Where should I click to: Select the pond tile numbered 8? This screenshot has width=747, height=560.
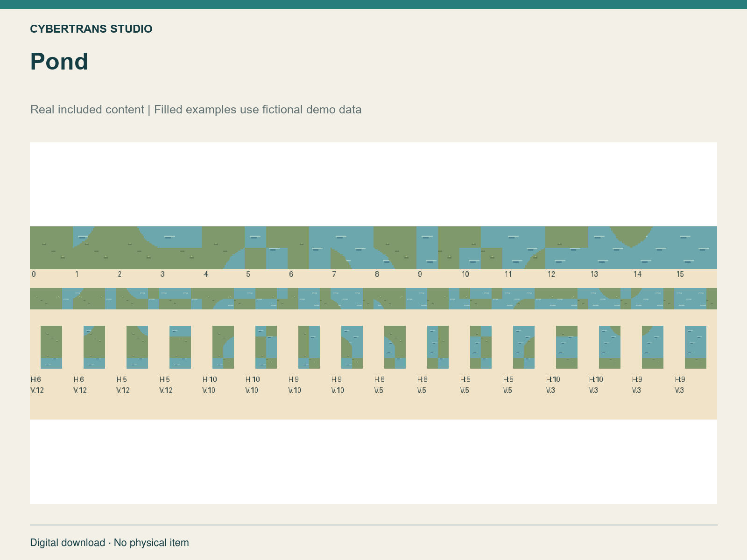click(x=395, y=248)
